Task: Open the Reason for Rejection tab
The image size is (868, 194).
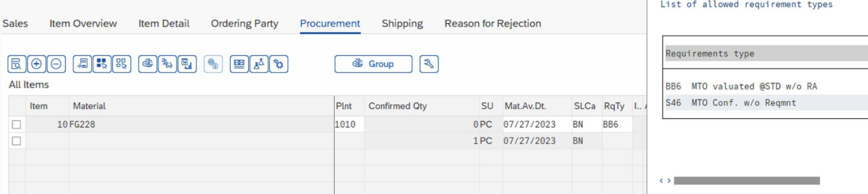Action: 493,24
